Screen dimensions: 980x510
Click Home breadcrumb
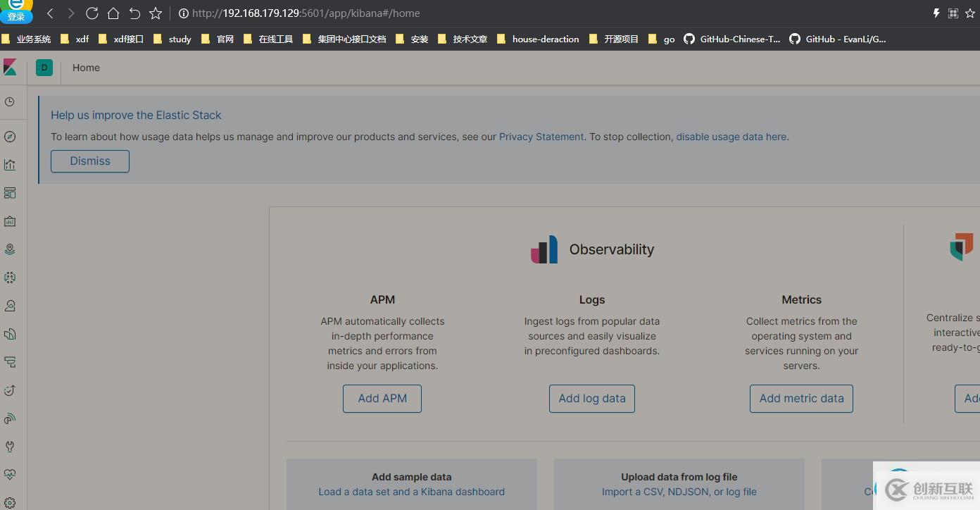[x=86, y=68]
